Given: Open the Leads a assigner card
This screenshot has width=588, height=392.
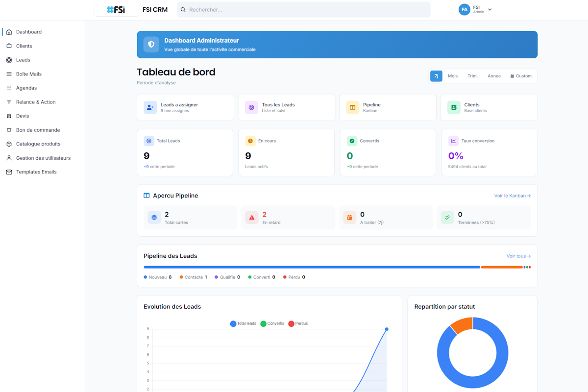Looking at the screenshot, I should [185, 107].
